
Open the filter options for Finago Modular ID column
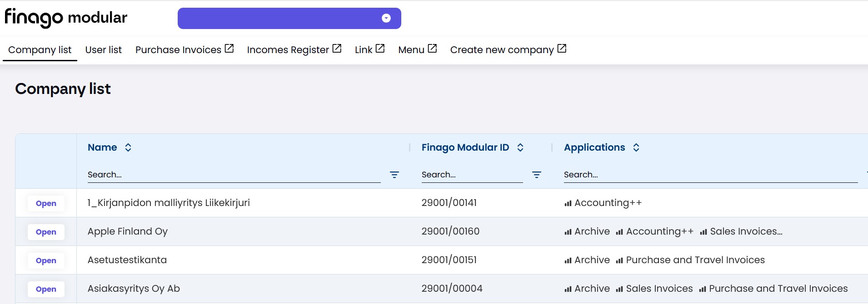tap(537, 175)
